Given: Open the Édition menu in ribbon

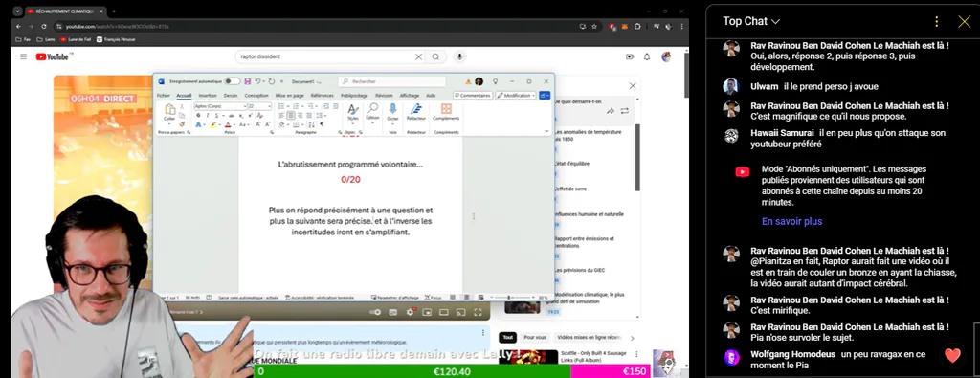Looking at the screenshot, I should pos(372,112).
